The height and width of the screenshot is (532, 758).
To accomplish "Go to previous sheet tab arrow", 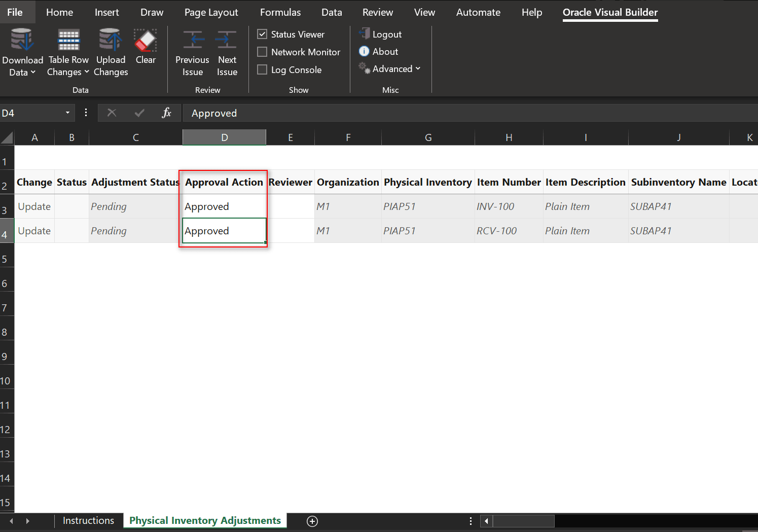I will pyautogui.click(x=11, y=521).
